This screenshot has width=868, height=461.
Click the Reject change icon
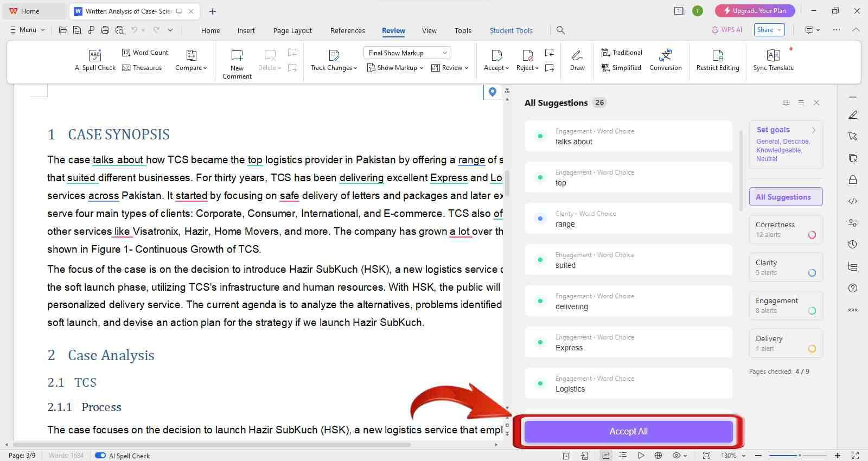(527, 55)
